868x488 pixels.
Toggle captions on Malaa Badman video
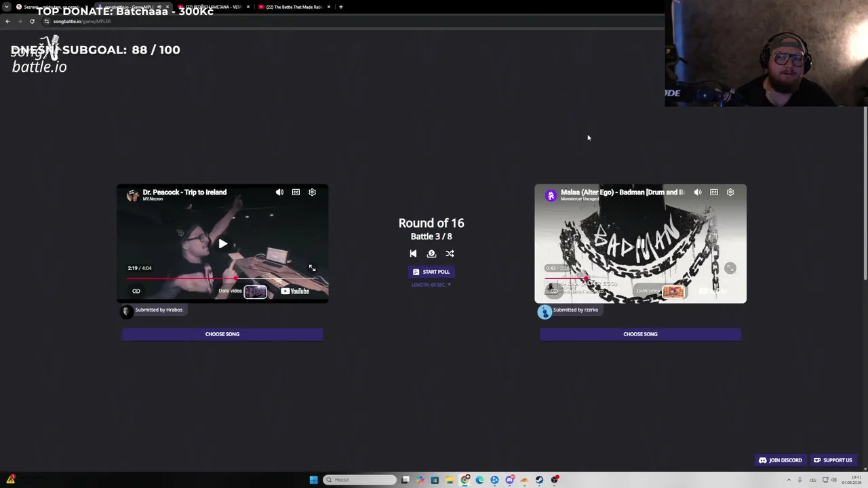coord(714,192)
